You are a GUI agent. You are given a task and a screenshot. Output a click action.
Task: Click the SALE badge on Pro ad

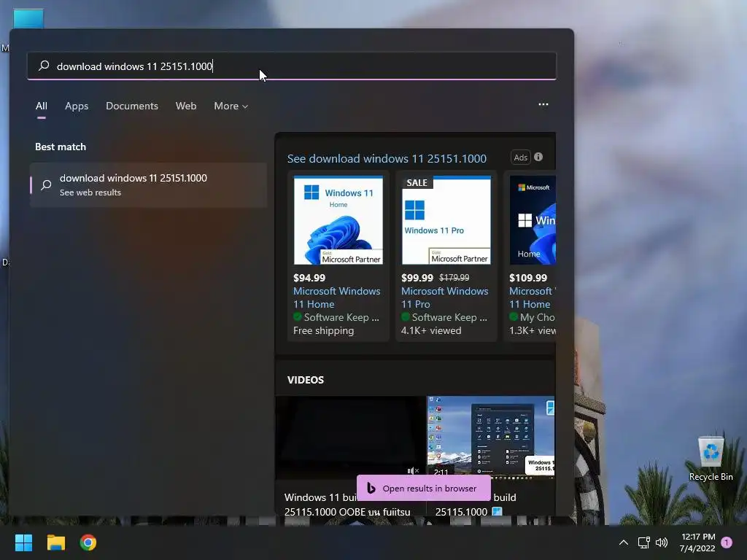tap(417, 182)
